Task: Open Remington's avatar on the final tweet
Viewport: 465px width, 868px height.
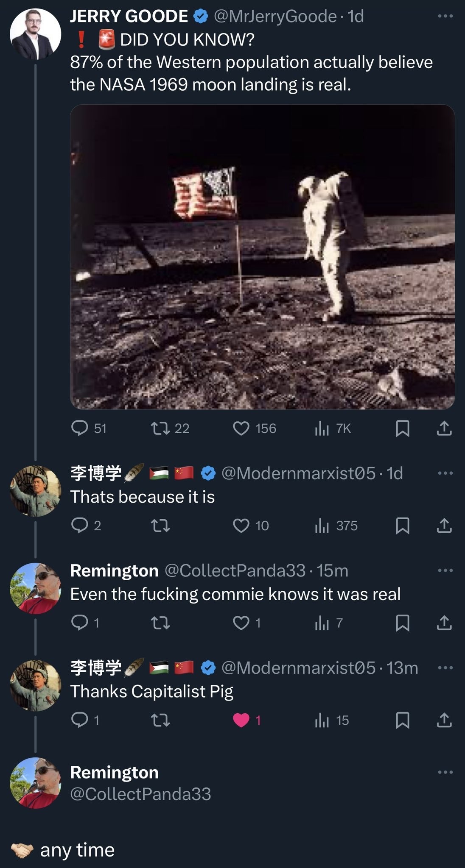Action: click(35, 782)
